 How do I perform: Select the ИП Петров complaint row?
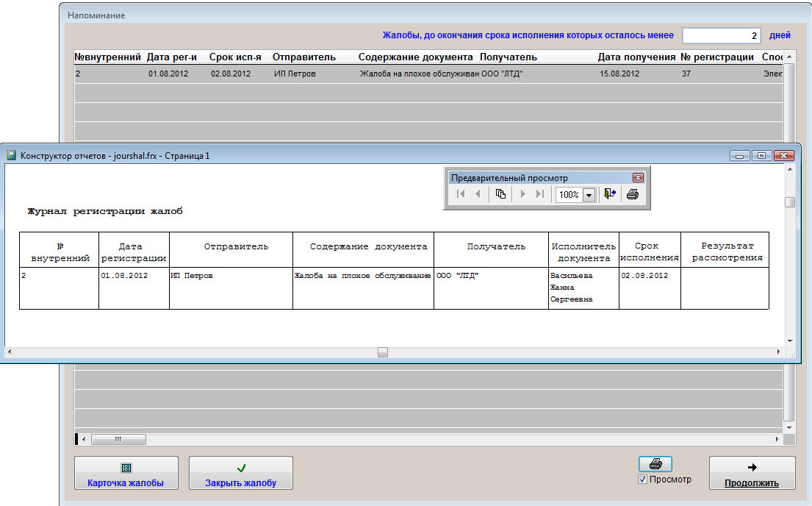tap(294, 74)
